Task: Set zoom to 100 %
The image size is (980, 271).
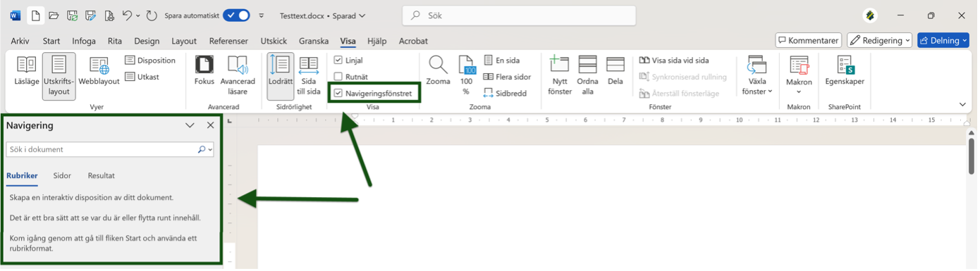Action: [x=466, y=76]
